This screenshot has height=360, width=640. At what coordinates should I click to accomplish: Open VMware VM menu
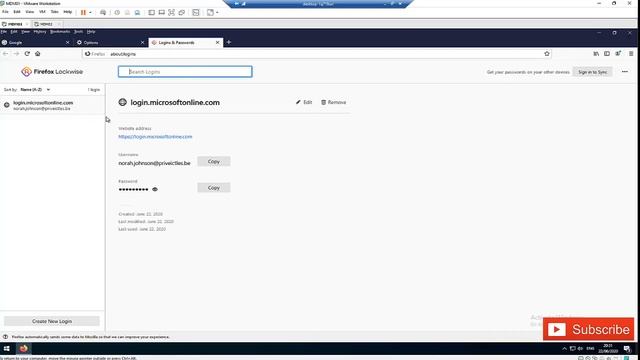pos(42,12)
